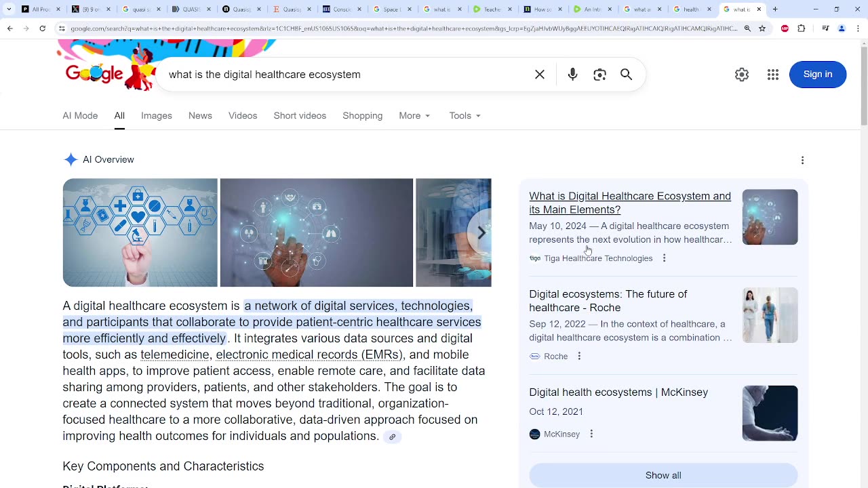Click Sign in button
The image size is (868, 488).
pyautogui.click(x=818, y=75)
